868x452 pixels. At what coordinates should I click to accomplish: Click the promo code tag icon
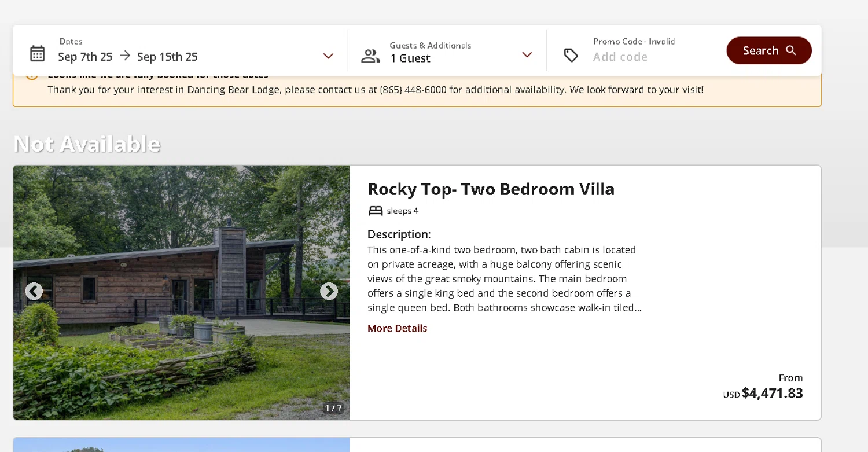(571, 55)
